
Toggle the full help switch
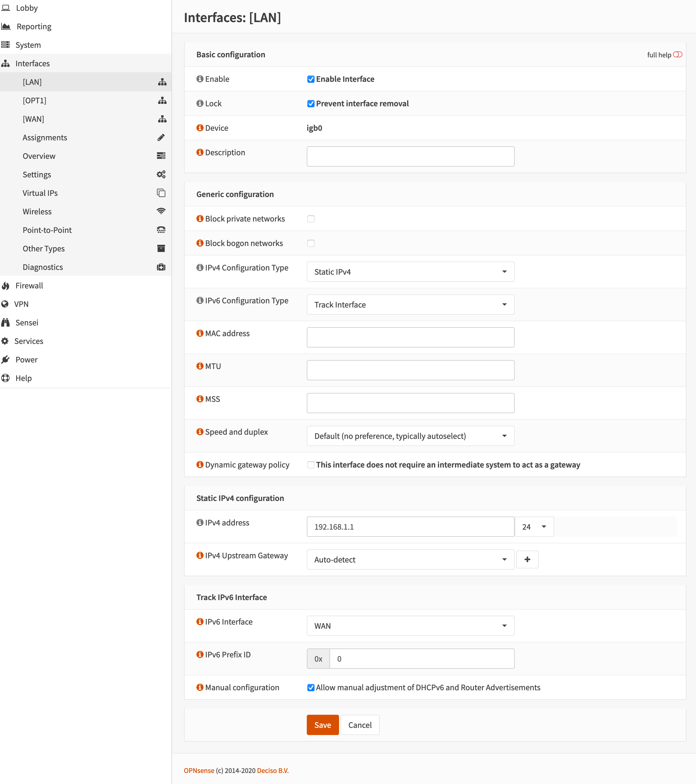point(677,54)
